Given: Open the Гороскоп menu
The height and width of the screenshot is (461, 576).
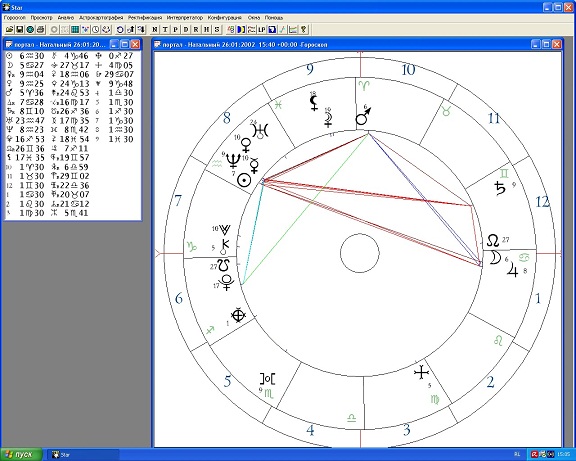Looking at the screenshot, I should [15, 18].
